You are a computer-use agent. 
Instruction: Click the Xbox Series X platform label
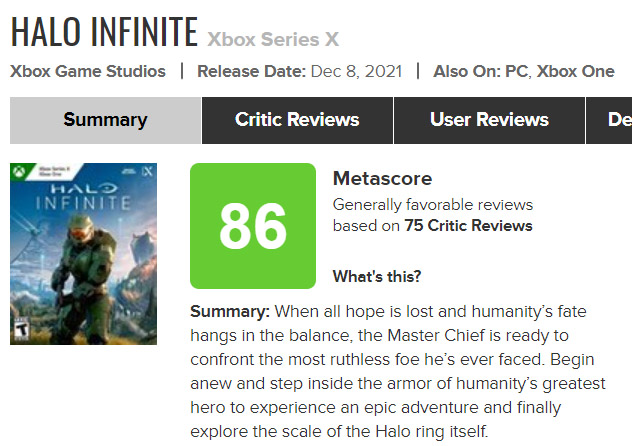pos(273,39)
